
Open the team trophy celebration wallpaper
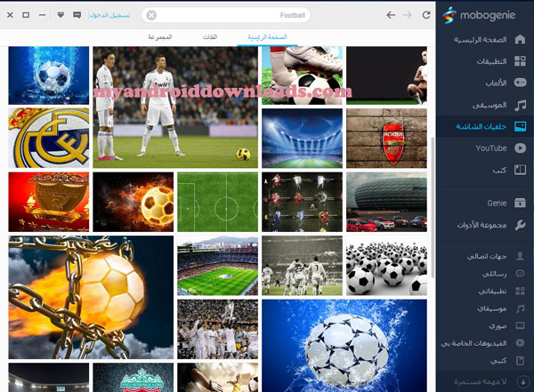(x=218, y=329)
